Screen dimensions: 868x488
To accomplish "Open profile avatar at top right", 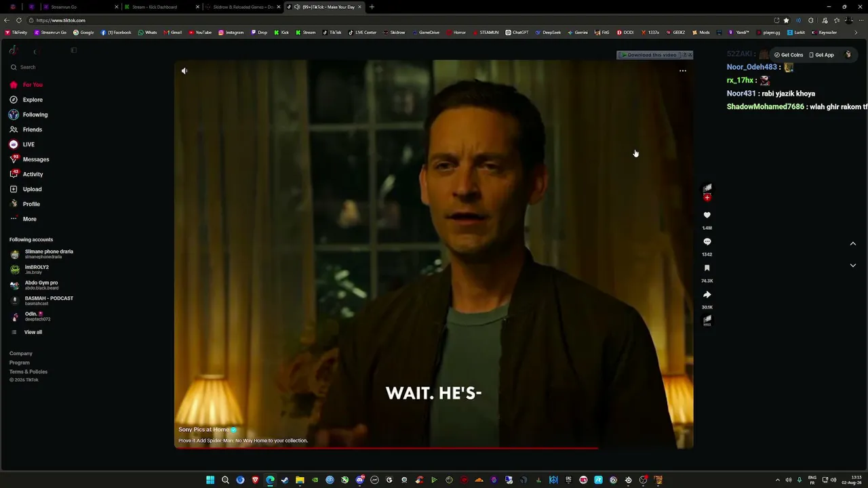I will coord(848,55).
